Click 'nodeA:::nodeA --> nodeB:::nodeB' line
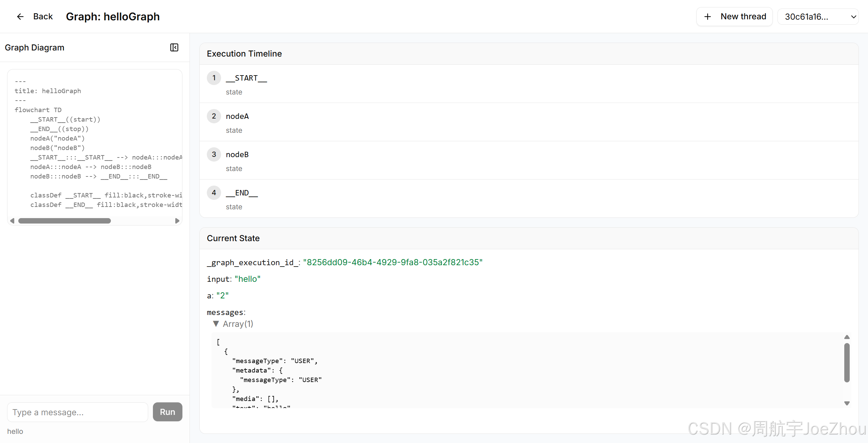Viewport: 868px width, 443px height. (x=91, y=167)
